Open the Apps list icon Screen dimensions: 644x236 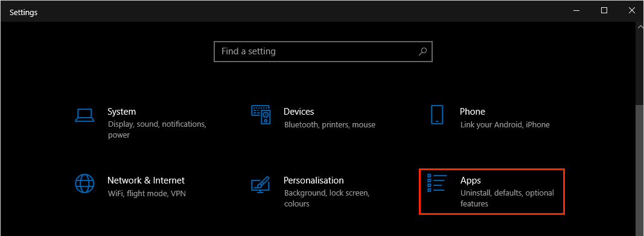point(436,183)
